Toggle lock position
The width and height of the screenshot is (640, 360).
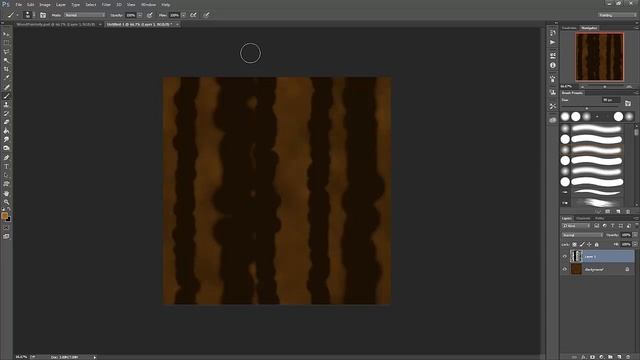tap(589, 244)
